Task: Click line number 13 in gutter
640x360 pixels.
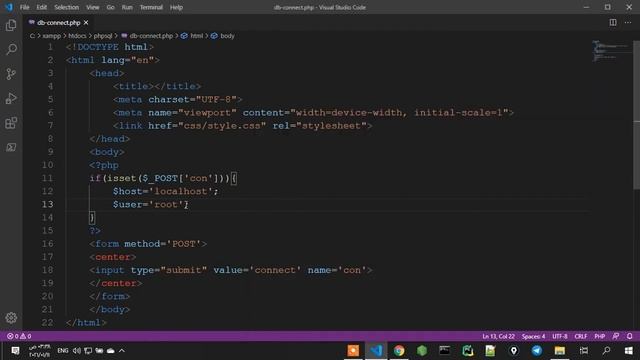Action: point(47,204)
